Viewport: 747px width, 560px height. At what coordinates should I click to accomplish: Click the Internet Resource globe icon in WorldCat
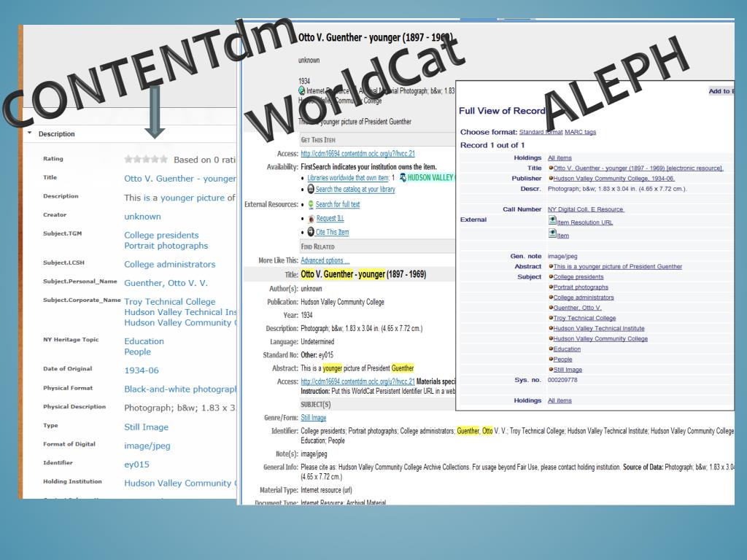pos(301,90)
